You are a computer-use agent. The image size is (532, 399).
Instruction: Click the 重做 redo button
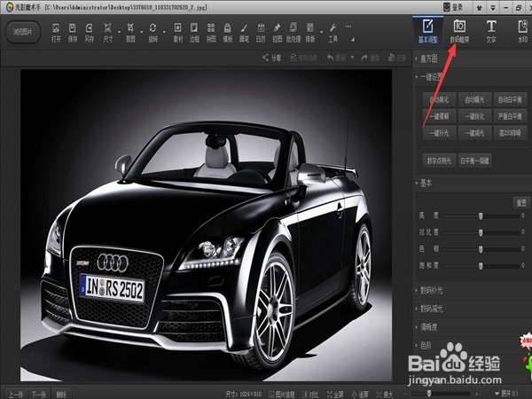(x=370, y=58)
